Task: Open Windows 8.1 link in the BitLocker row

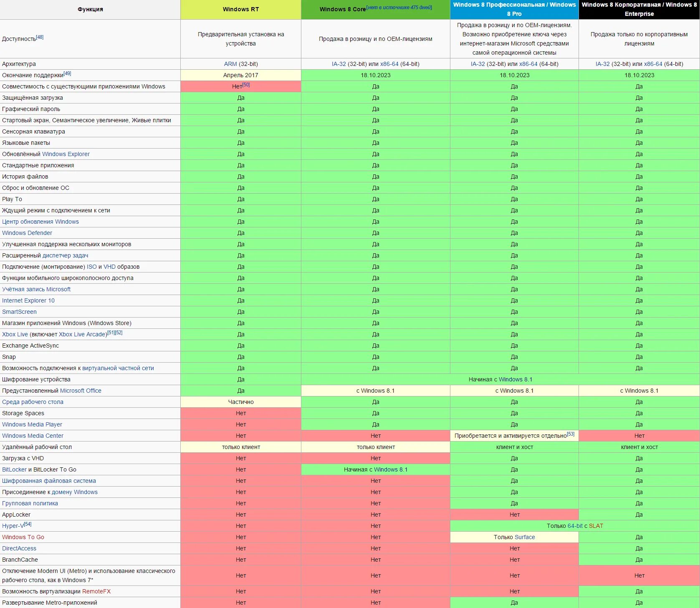Action: click(x=391, y=469)
